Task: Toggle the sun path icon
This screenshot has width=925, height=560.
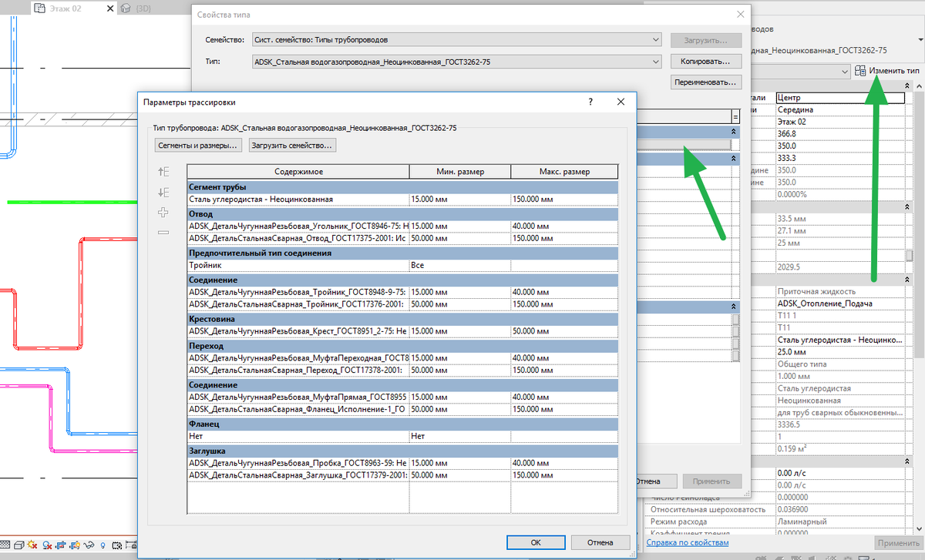Action: 31,545
